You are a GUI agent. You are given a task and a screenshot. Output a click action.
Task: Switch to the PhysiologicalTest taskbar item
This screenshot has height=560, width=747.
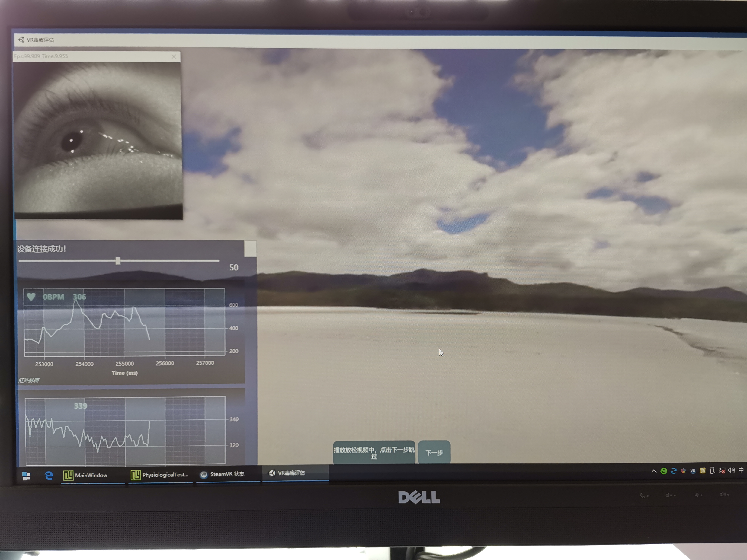[160, 475]
